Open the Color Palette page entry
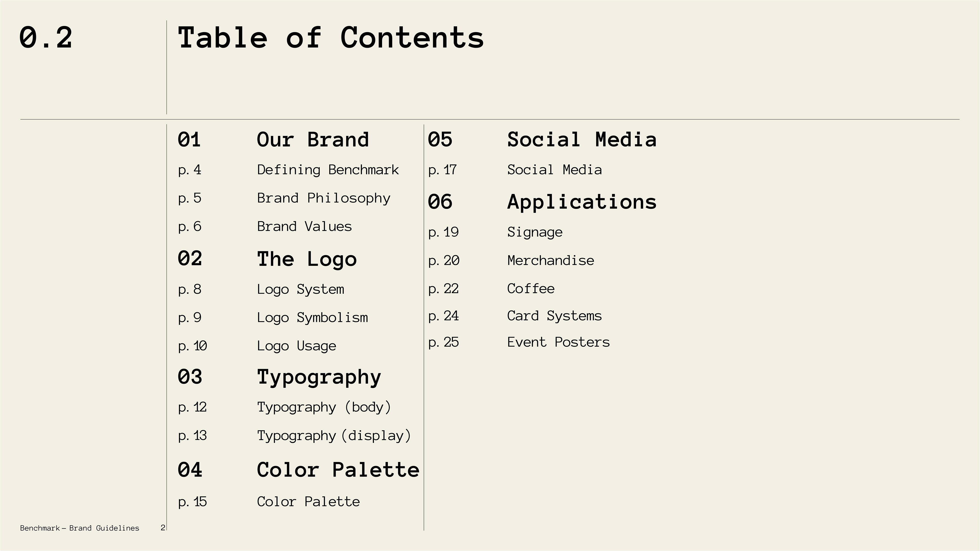The image size is (980, 551). [x=308, y=502]
